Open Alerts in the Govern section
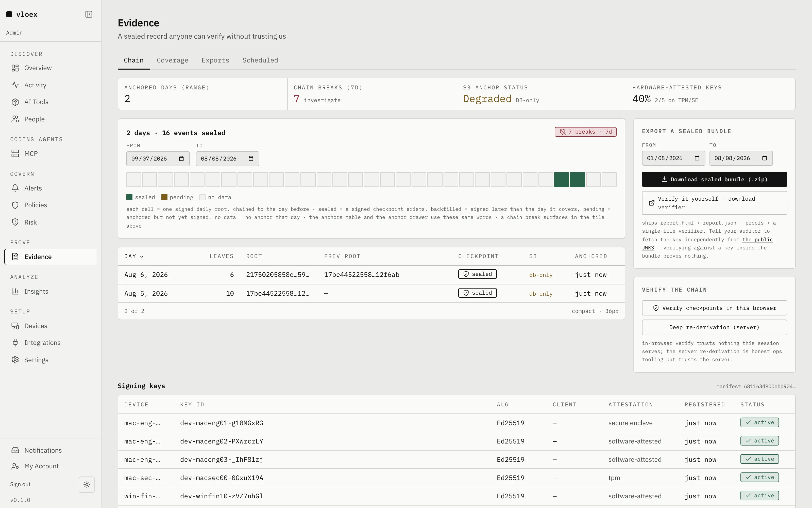 click(51, 188)
